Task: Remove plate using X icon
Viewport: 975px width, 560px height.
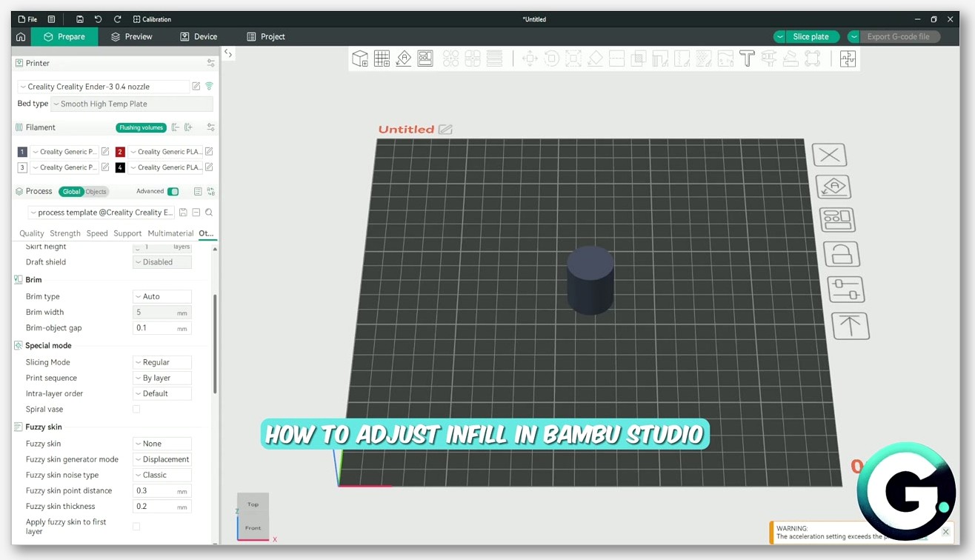Action: 829,155
